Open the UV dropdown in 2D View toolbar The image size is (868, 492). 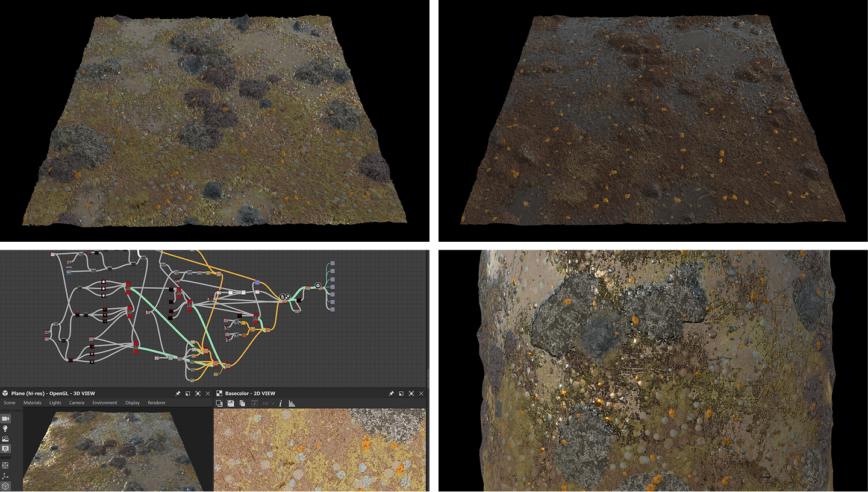(x=268, y=403)
